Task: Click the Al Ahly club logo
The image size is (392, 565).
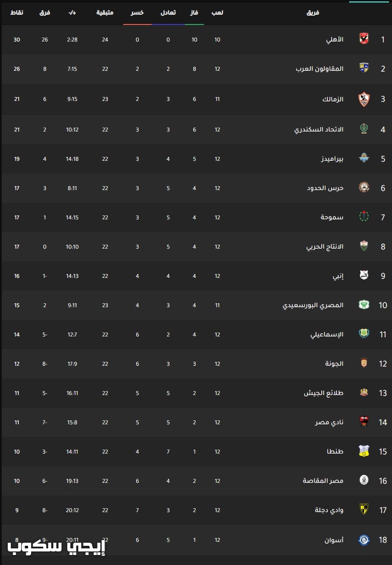Action: (364, 39)
